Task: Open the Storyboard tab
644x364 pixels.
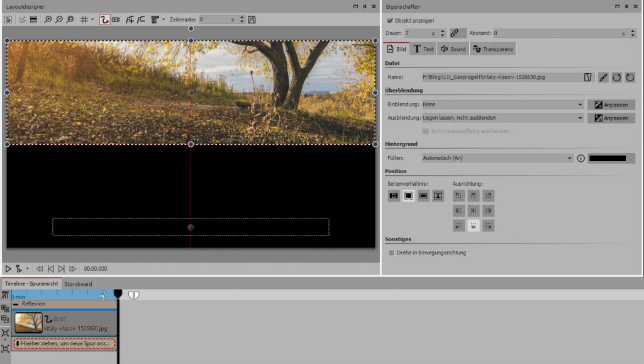Action: (x=78, y=284)
